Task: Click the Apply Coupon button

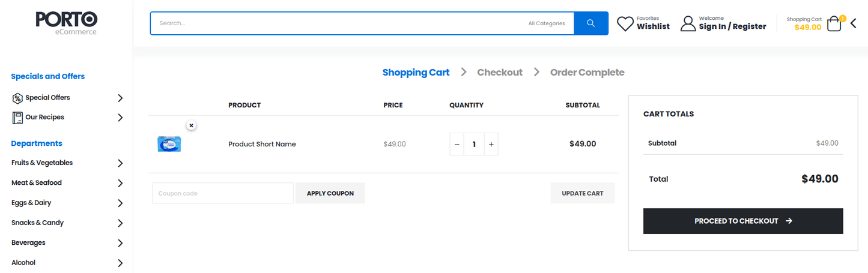Action: click(x=330, y=193)
